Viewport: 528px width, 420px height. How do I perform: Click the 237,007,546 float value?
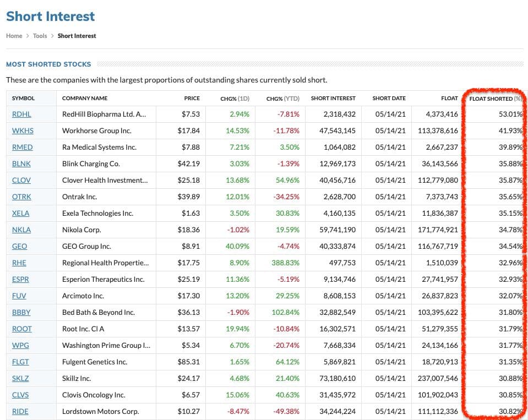438,378
